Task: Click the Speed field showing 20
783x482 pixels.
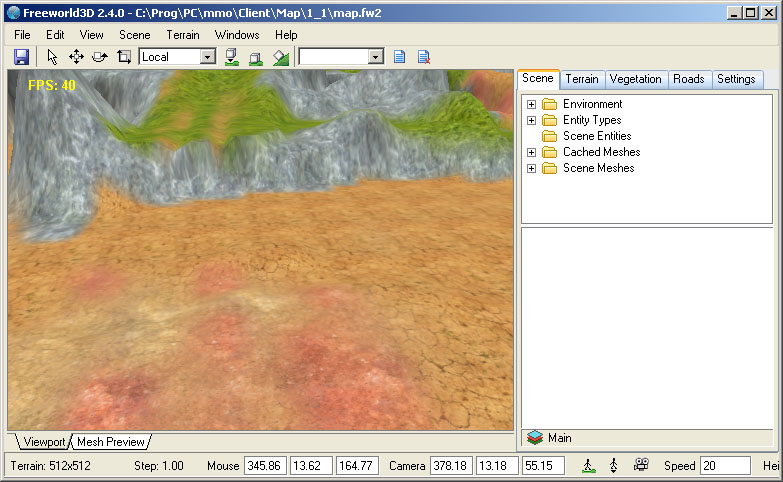Action: point(726,466)
